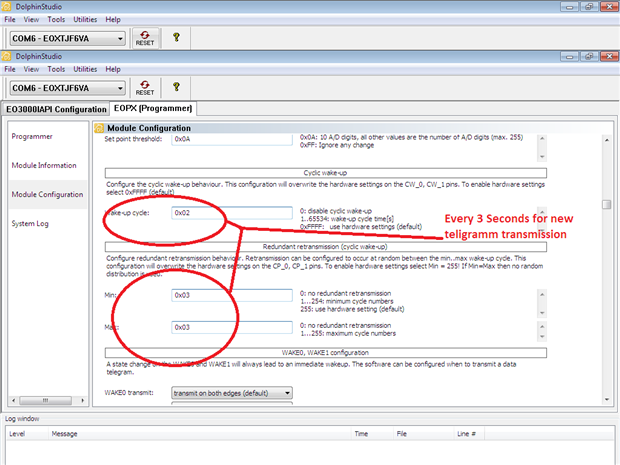Select the EOPX [Programmer] tab
Viewport: 620px width, 465px height.
pos(153,108)
